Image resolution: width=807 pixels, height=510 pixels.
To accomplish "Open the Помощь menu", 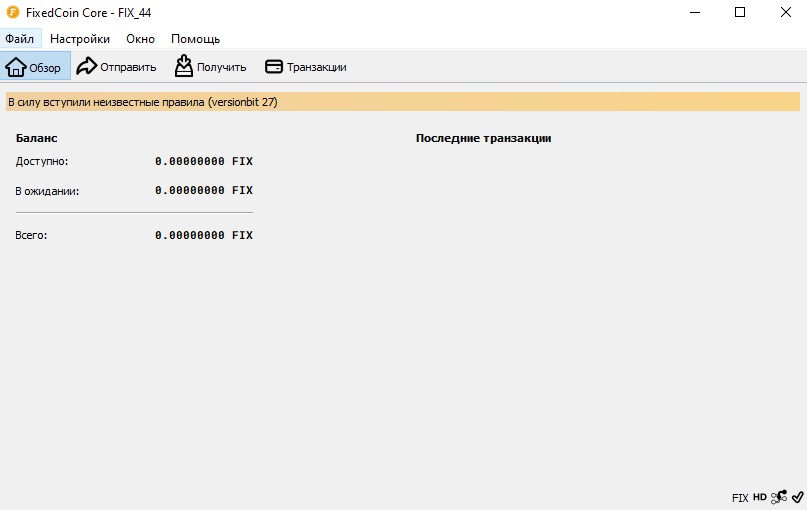I will [196, 39].
